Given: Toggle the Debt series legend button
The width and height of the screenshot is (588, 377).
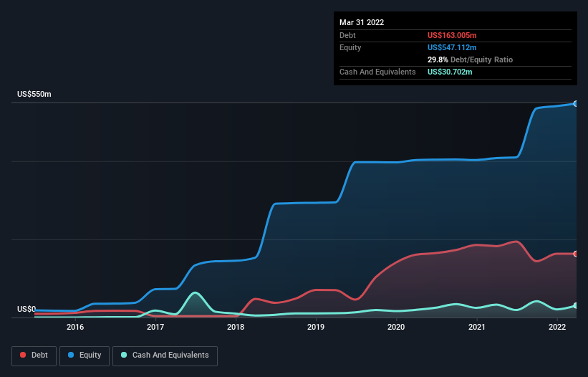Looking at the screenshot, I should coord(34,355).
